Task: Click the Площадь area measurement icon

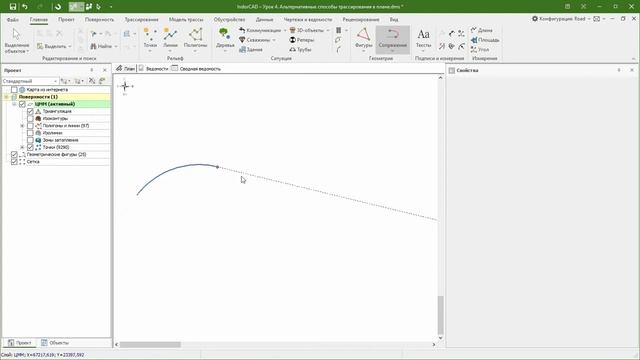Action: 473,40
